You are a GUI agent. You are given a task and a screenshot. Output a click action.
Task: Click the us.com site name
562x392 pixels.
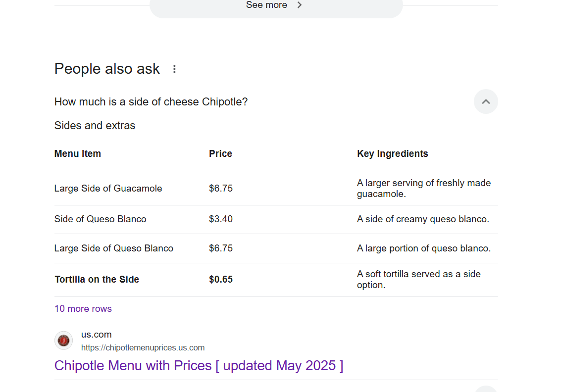97,334
